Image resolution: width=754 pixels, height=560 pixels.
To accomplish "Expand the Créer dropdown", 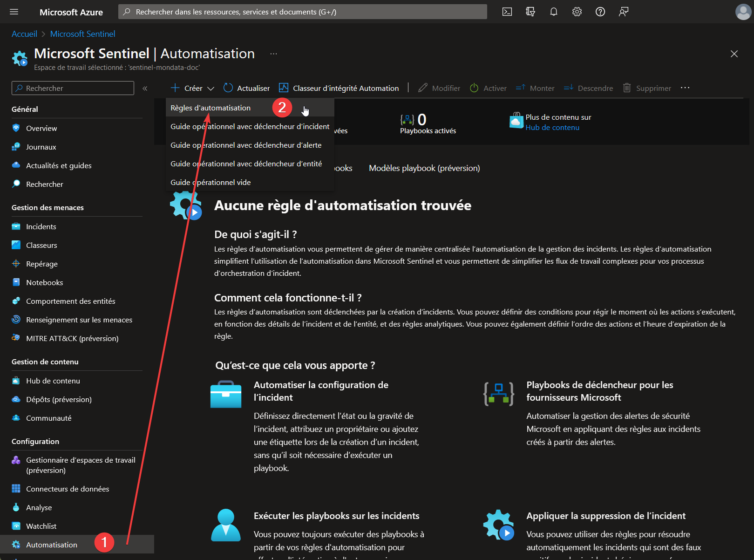I will [x=192, y=88].
